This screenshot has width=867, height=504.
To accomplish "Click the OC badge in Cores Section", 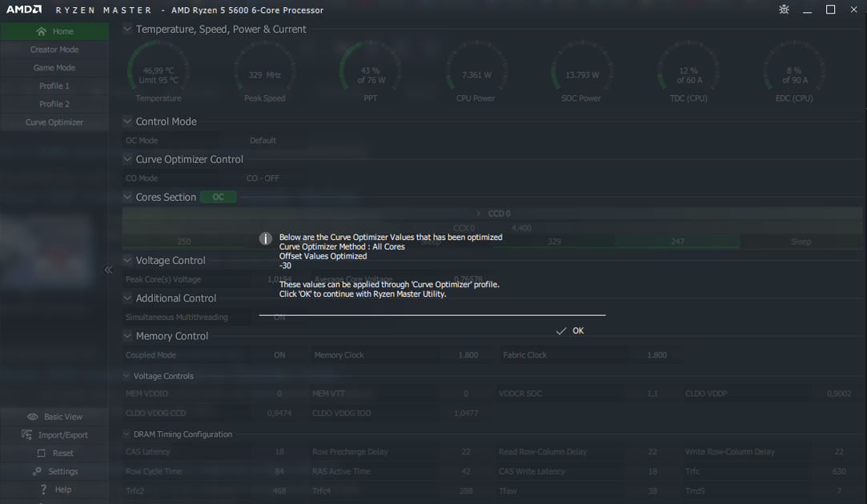I will click(219, 197).
